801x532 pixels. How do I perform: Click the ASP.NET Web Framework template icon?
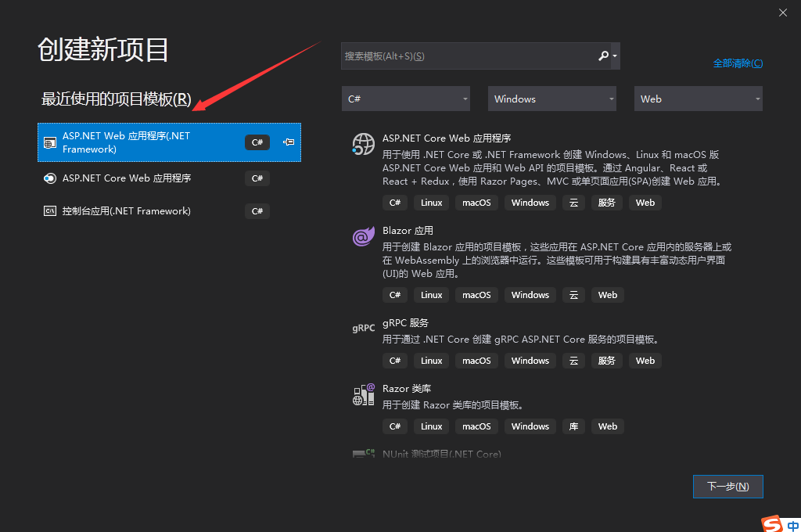[x=49, y=142]
